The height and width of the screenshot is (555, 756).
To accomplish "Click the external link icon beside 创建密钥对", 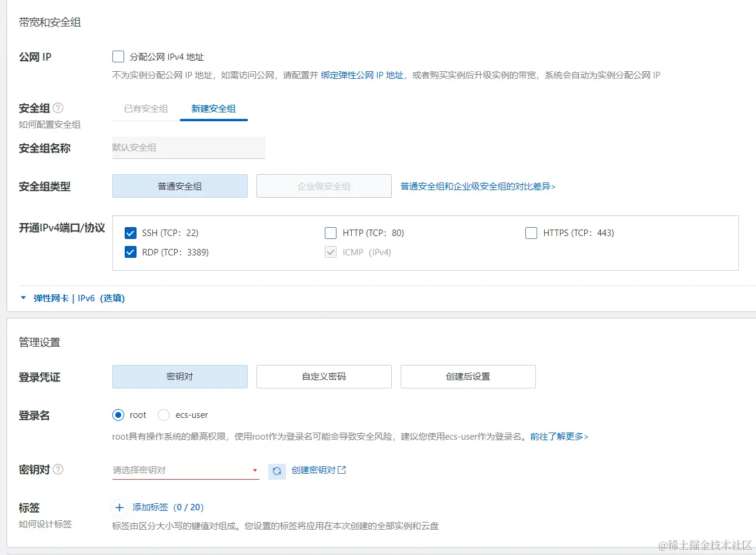I will tap(341, 470).
